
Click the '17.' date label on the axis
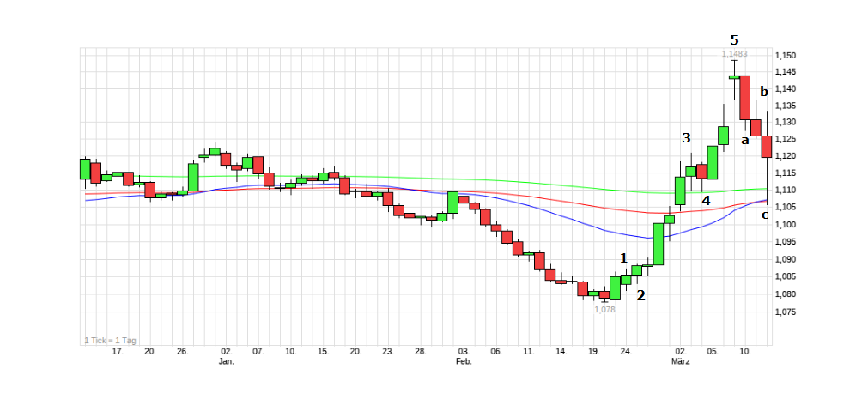118,351
